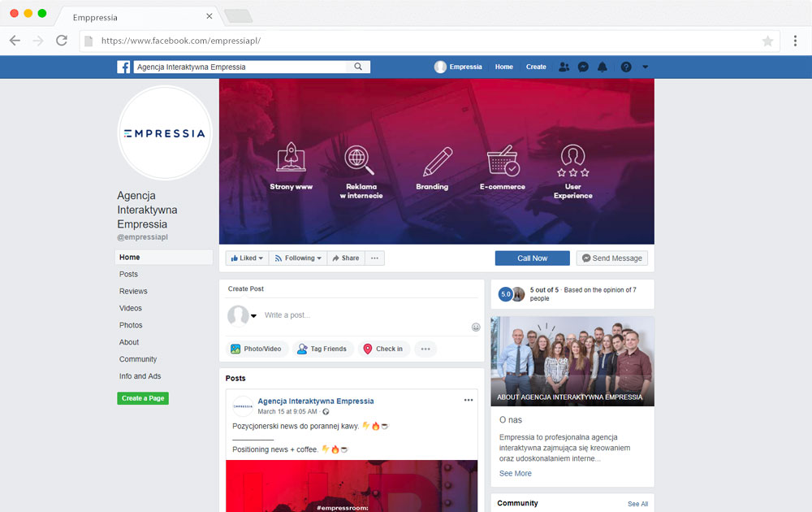
Task: Click the Branding pencil icon on cover
Action: tap(438, 161)
